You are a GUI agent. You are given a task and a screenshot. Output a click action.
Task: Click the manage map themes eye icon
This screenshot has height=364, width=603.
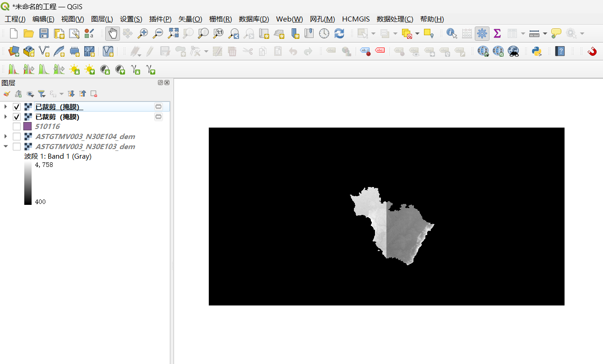click(30, 94)
